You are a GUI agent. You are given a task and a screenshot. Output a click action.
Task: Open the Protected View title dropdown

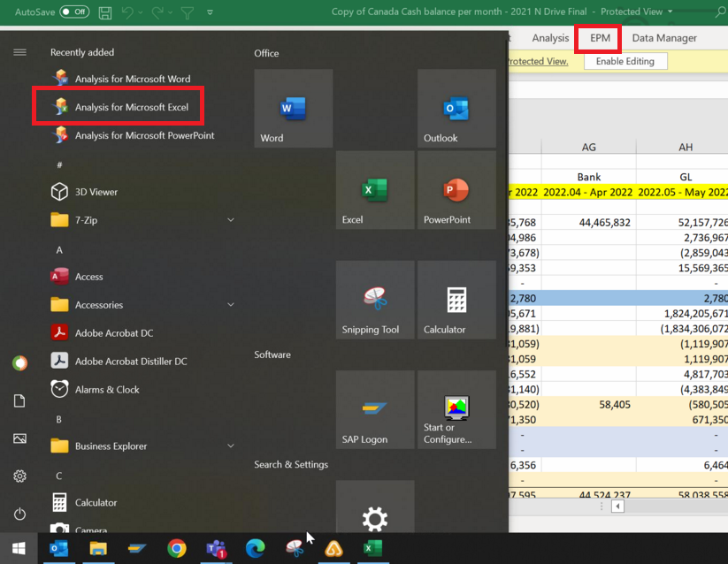[x=670, y=11]
